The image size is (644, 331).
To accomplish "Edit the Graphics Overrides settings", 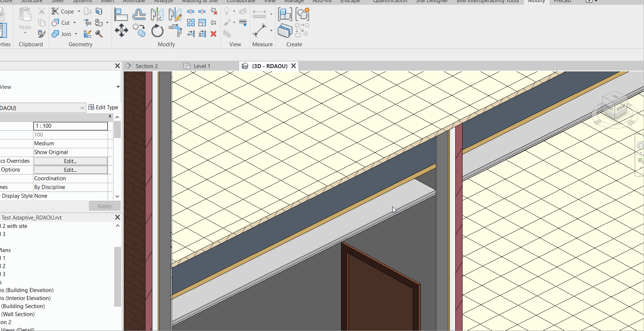I will tap(70, 161).
